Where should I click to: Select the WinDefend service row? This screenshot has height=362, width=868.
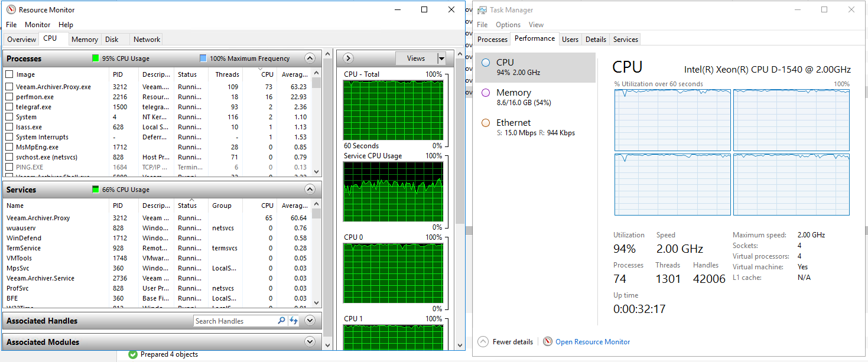[158, 238]
